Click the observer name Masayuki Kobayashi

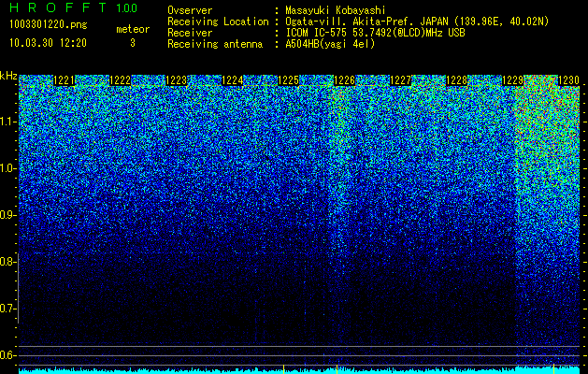[x=336, y=10]
